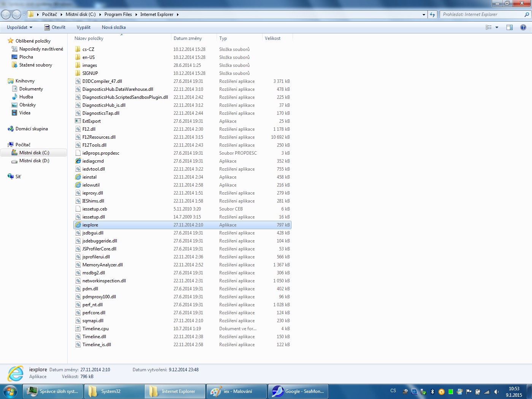Click the Vypálit toolbar button
532x399 pixels.
point(84,27)
